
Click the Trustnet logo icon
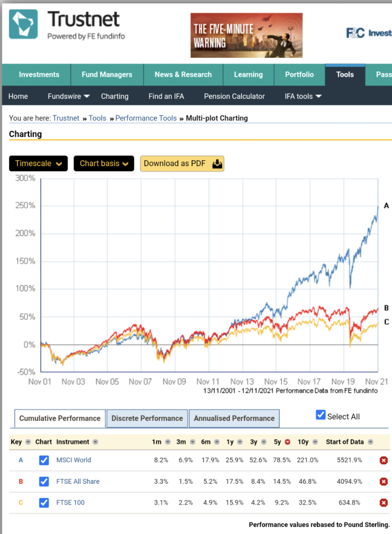coord(23,24)
